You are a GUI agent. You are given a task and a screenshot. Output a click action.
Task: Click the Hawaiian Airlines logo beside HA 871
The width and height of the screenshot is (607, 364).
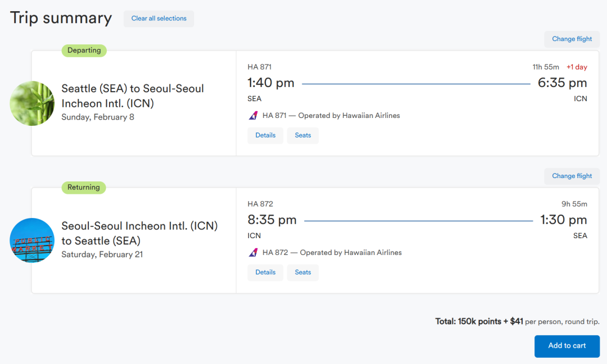(253, 116)
